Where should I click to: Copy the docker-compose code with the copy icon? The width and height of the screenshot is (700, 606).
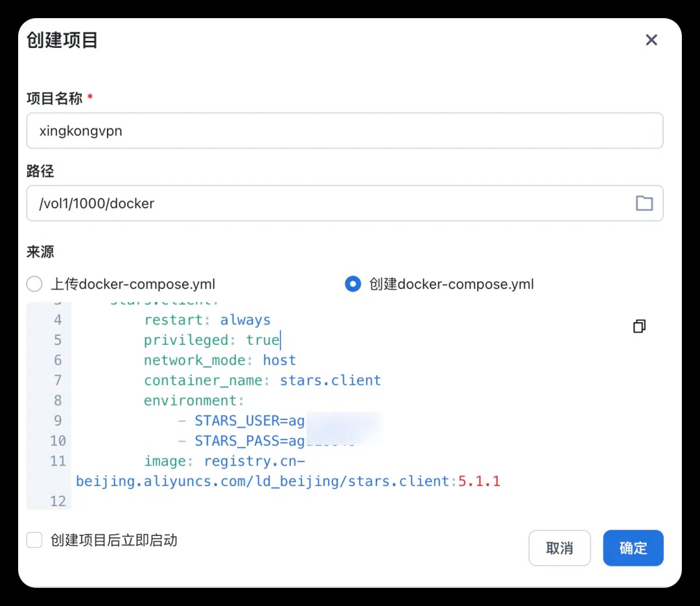click(639, 326)
